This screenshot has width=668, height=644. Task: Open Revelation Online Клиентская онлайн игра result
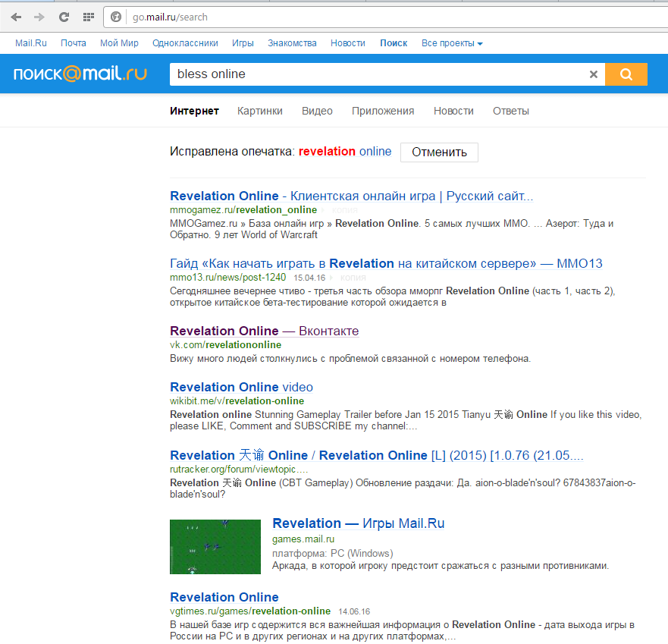352,196
